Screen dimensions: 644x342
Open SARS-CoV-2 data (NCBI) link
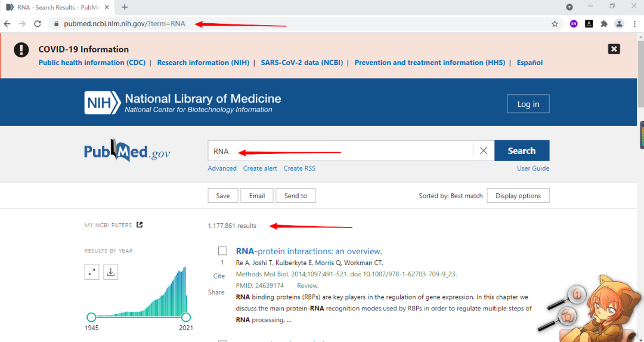point(302,63)
